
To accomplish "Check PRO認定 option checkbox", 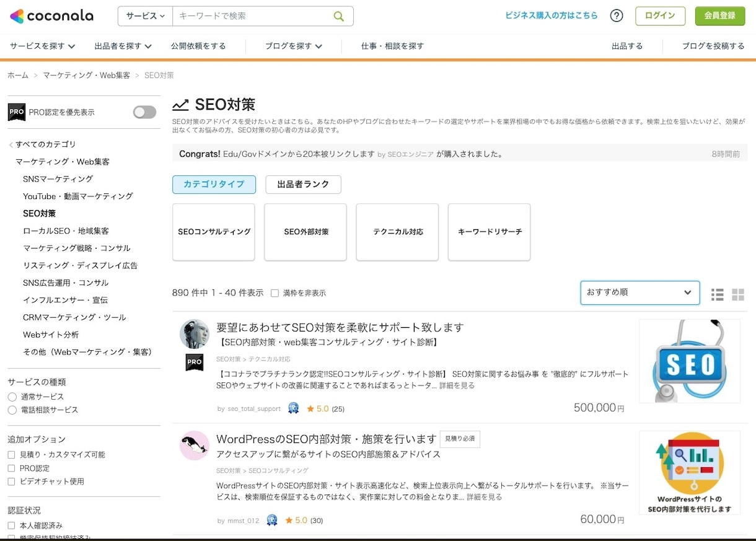I will (x=11, y=468).
